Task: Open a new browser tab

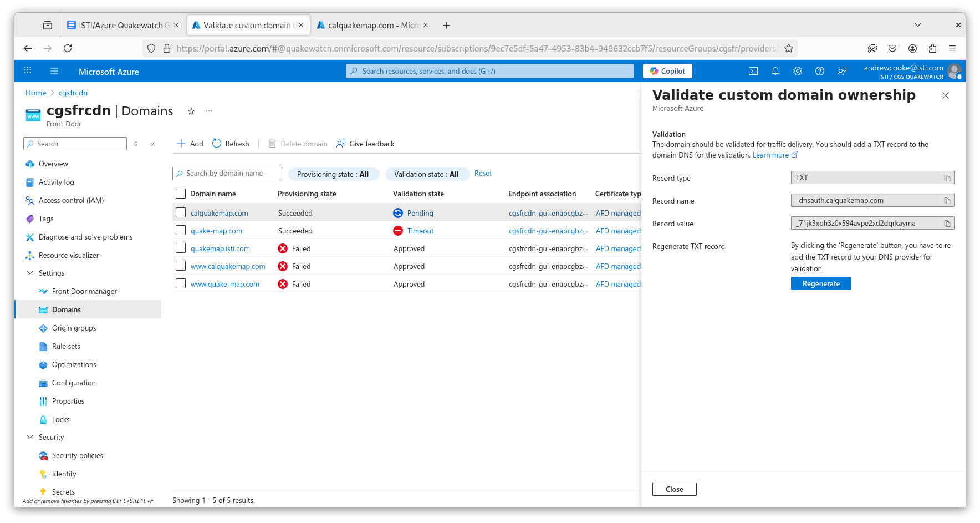Action: pos(447,25)
